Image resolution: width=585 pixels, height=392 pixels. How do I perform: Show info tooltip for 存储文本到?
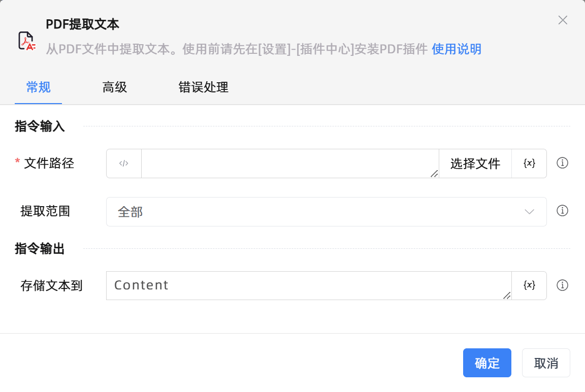(562, 285)
